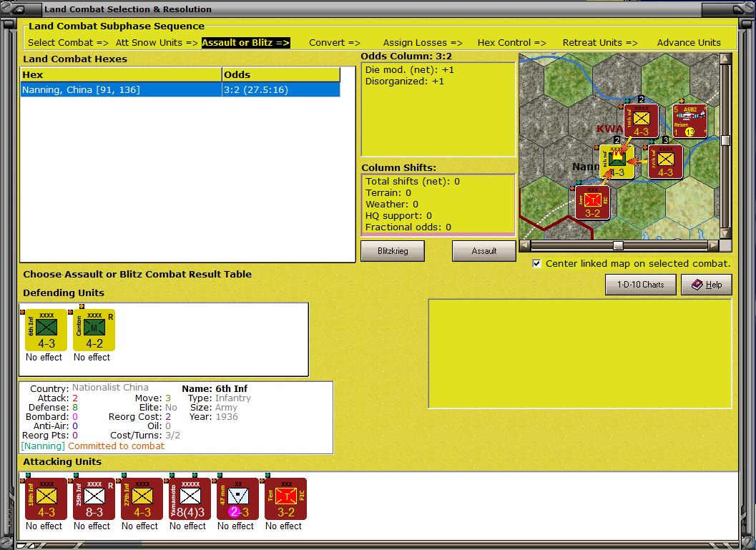Click the Advance Units subphase step

coord(689,42)
